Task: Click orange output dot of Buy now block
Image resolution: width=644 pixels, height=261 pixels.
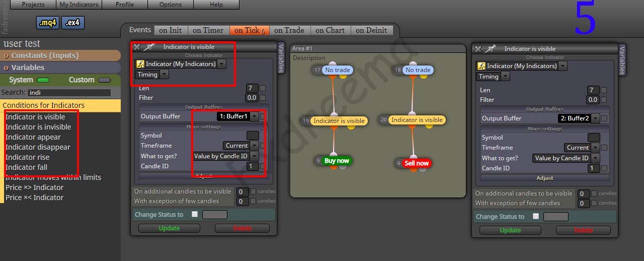Action: (334, 167)
